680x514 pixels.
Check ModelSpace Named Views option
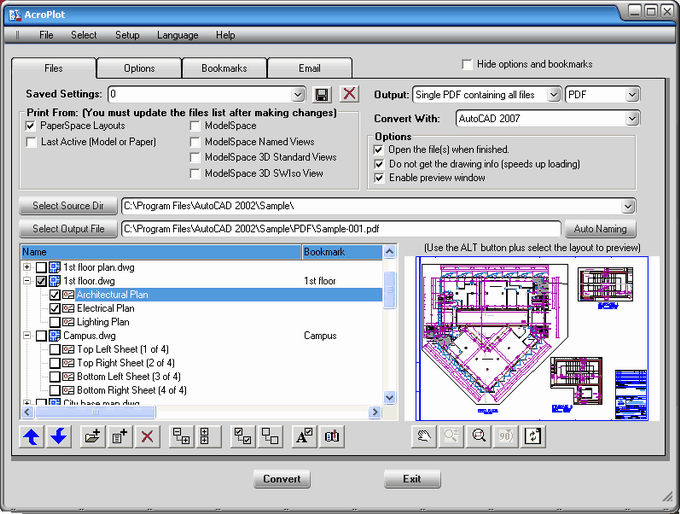click(x=195, y=142)
